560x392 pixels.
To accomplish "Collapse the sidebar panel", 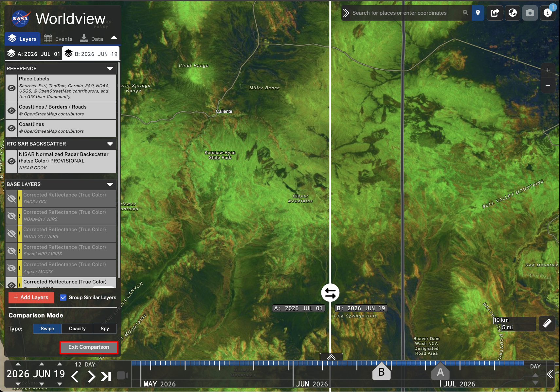I will coord(114,38).
